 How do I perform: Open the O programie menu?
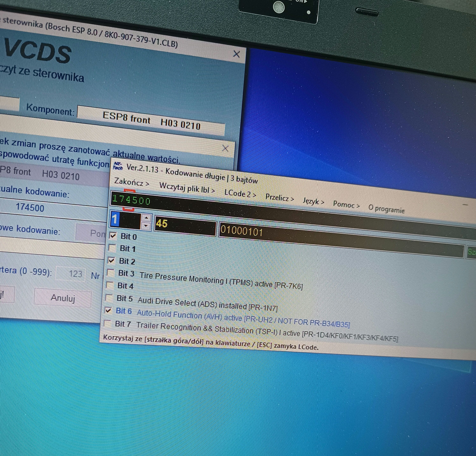[x=386, y=209]
